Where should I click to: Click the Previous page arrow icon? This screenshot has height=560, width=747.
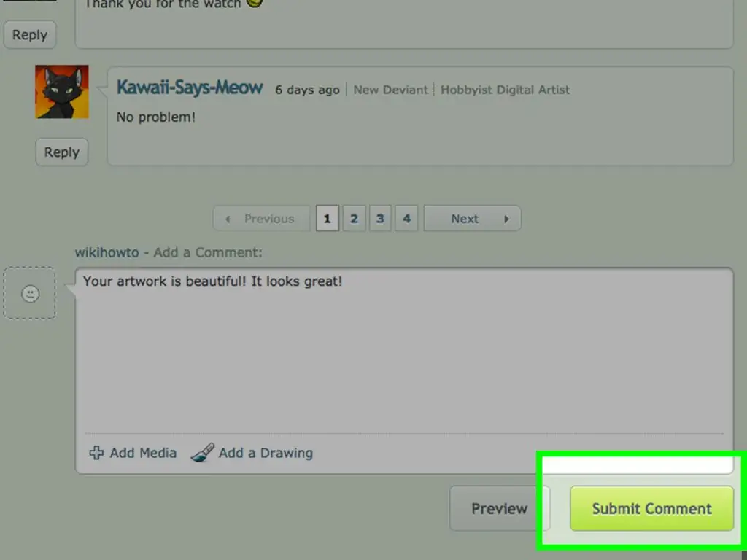tap(228, 219)
